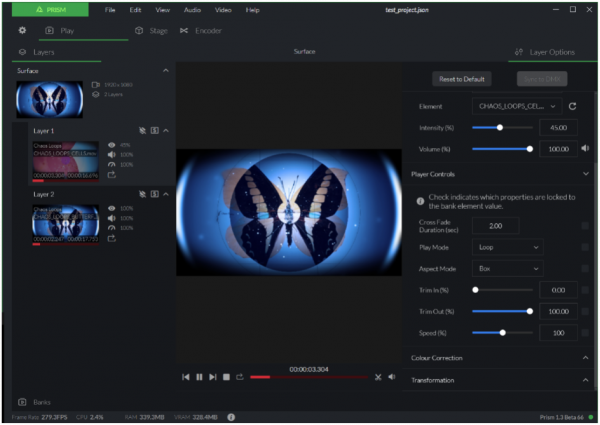Open the settings gear icon

(22, 30)
